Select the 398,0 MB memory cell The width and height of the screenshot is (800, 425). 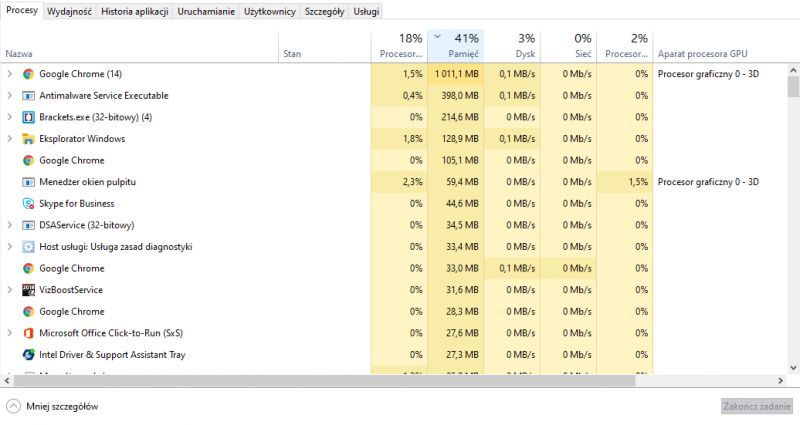pos(456,95)
